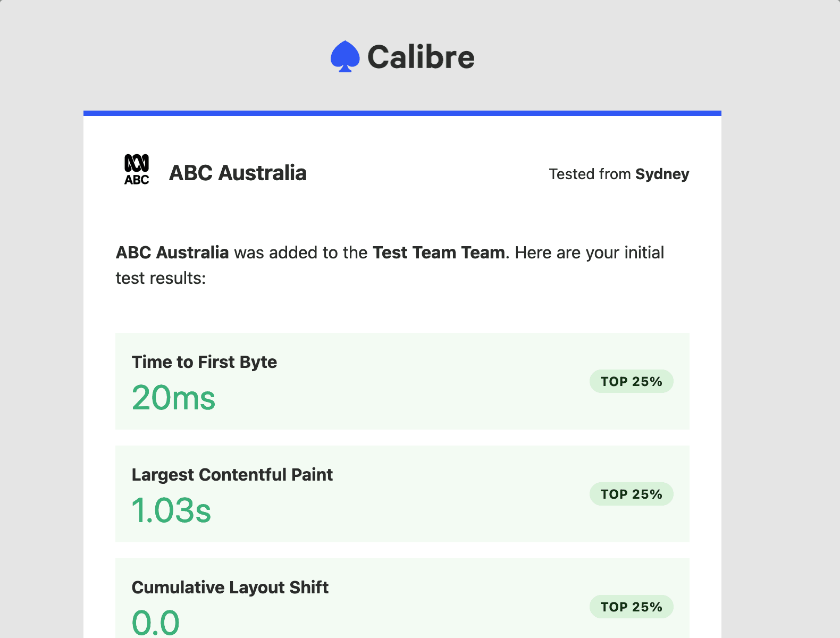Click the bold Sydney location text
This screenshot has height=638, width=840.
[x=662, y=174]
